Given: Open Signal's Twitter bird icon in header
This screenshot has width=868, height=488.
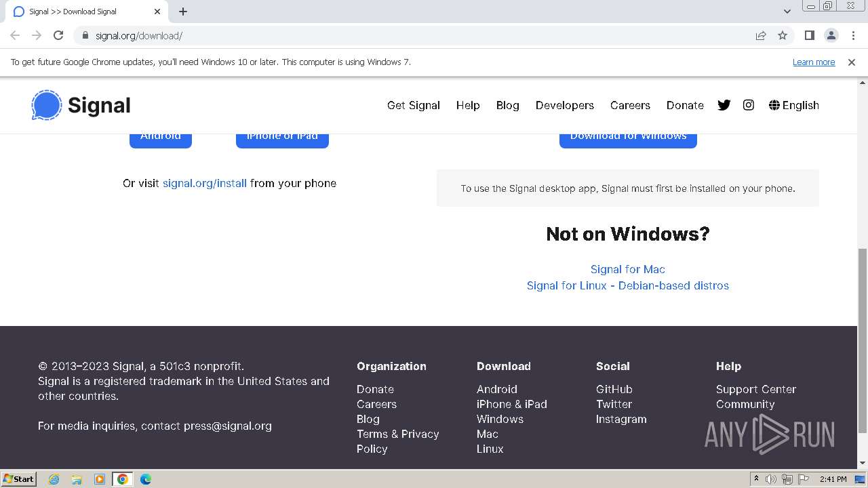Looking at the screenshot, I should point(724,105).
